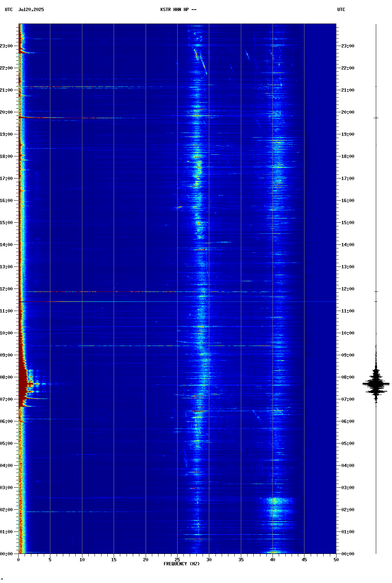Click '02:00' on the right time axis
The width and height of the screenshot is (392, 583).
[x=348, y=510]
